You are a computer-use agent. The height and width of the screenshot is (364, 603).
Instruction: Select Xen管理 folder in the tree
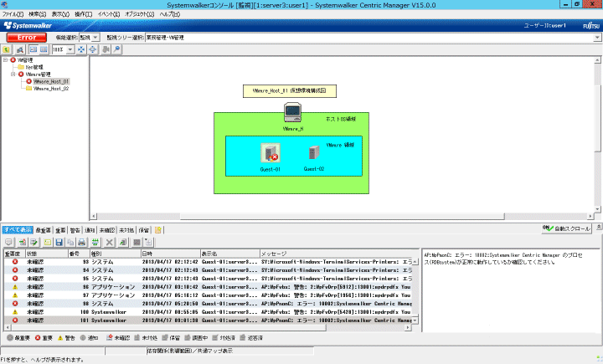34,67
